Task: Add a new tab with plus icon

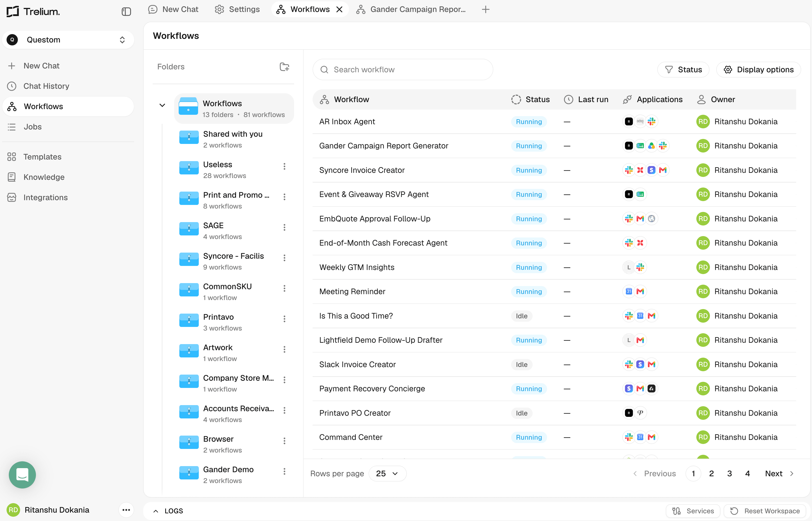Action: (486, 9)
